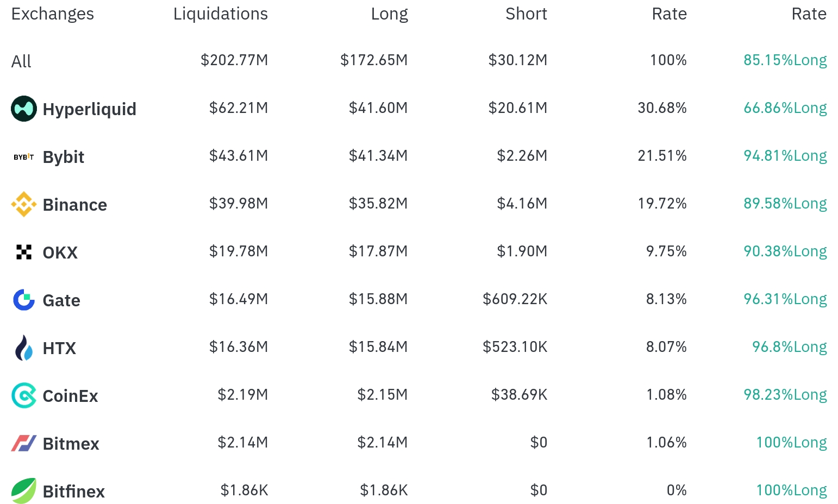Click Bybit's $43.61M liquidations value
The height and width of the screenshot is (504, 838).
pyautogui.click(x=239, y=156)
